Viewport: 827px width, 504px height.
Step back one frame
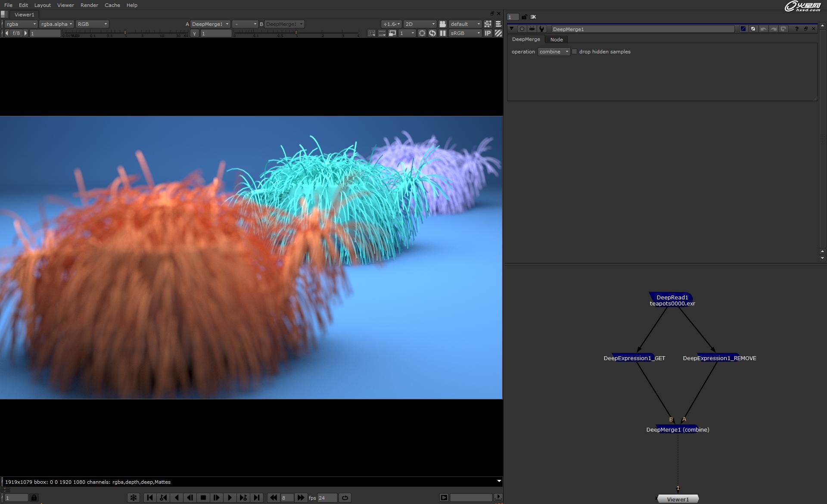pos(190,498)
